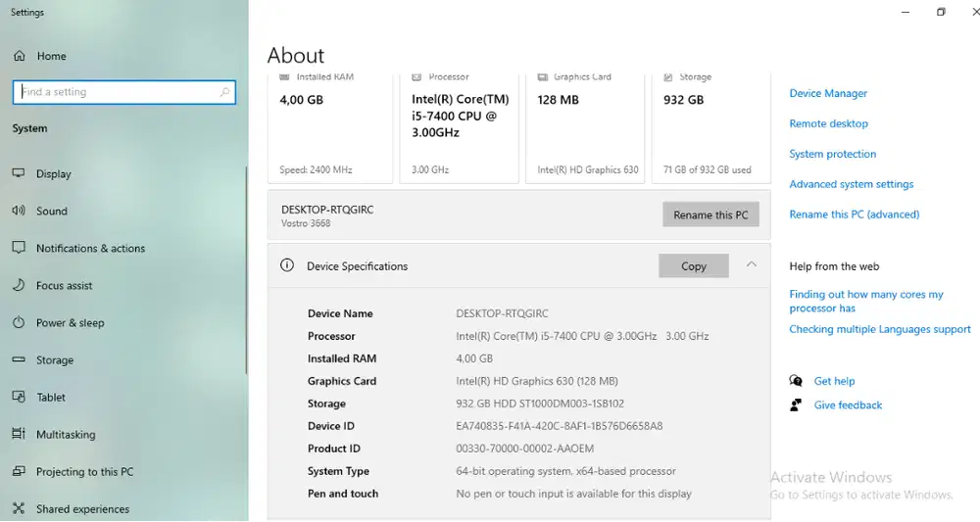Open the Device Manager link
This screenshot has height=522, width=980.
tap(828, 93)
